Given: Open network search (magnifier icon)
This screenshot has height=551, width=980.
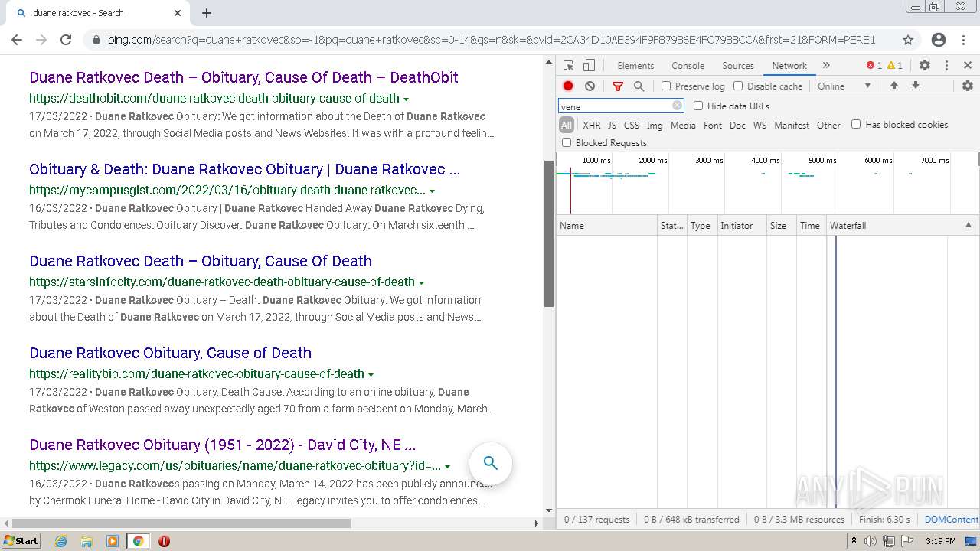Looking at the screenshot, I should pos(639,86).
